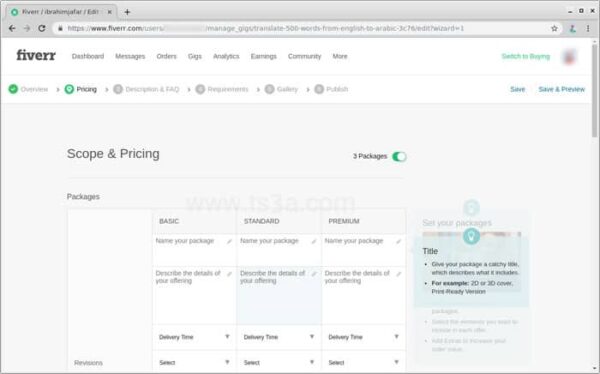Expand the Basic Delivery Time dropdown

pyautogui.click(x=194, y=337)
